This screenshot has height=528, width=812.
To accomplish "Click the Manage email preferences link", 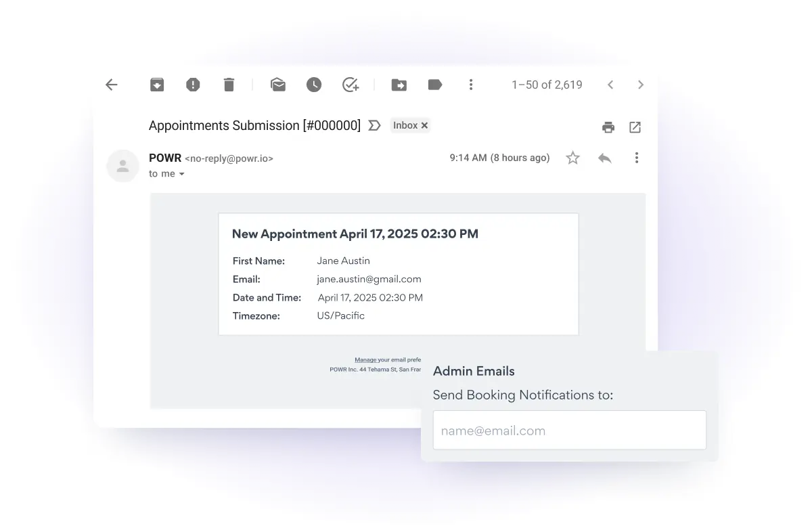I will pyautogui.click(x=365, y=360).
